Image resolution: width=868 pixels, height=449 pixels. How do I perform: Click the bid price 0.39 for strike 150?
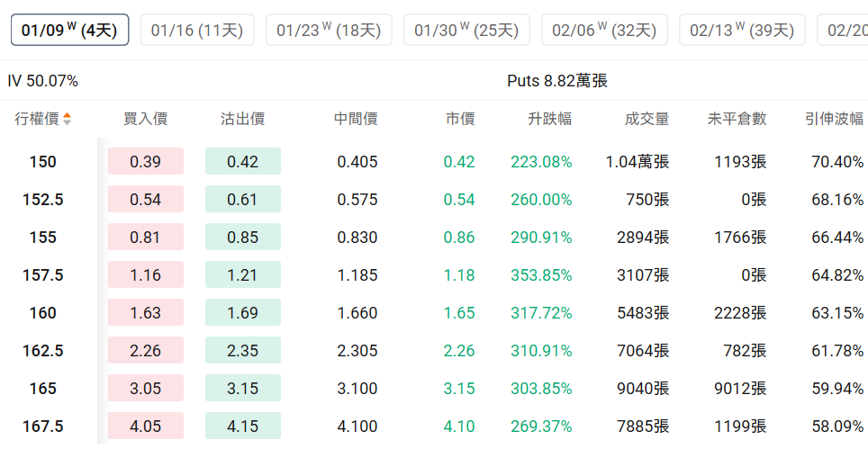point(146,162)
